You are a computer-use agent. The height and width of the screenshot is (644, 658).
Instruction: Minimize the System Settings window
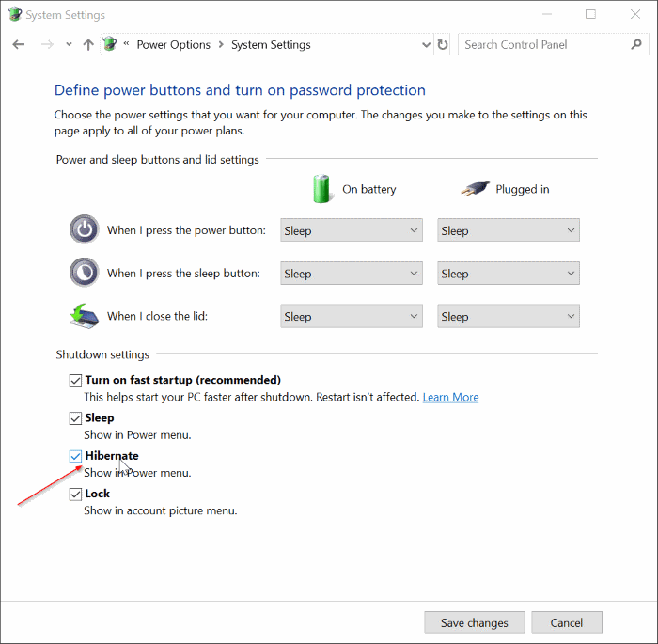pyautogui.click(x=547, y=14)
